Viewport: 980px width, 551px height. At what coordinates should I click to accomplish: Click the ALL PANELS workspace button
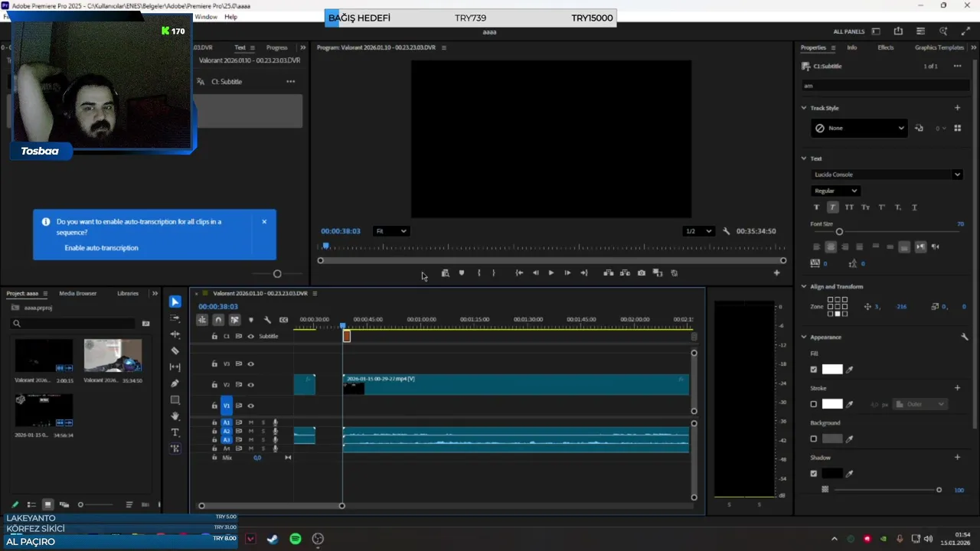pyautogui.click(x=848, y=31)
